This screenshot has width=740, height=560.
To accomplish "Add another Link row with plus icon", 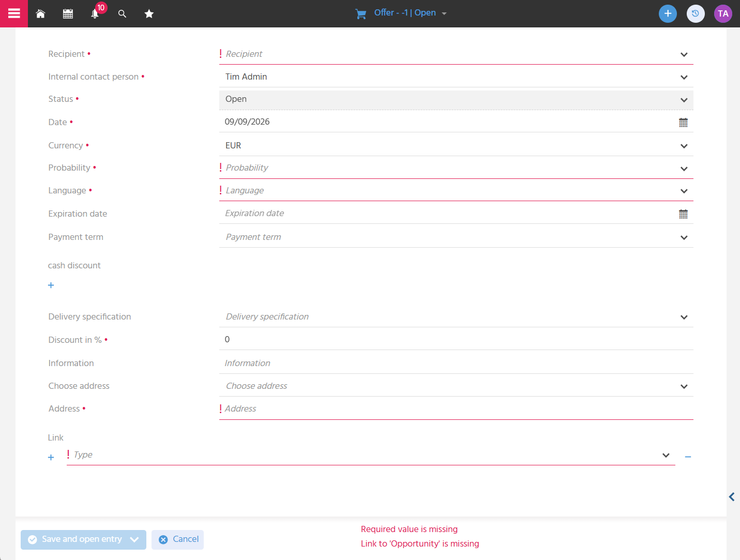I will pos(51,458).
